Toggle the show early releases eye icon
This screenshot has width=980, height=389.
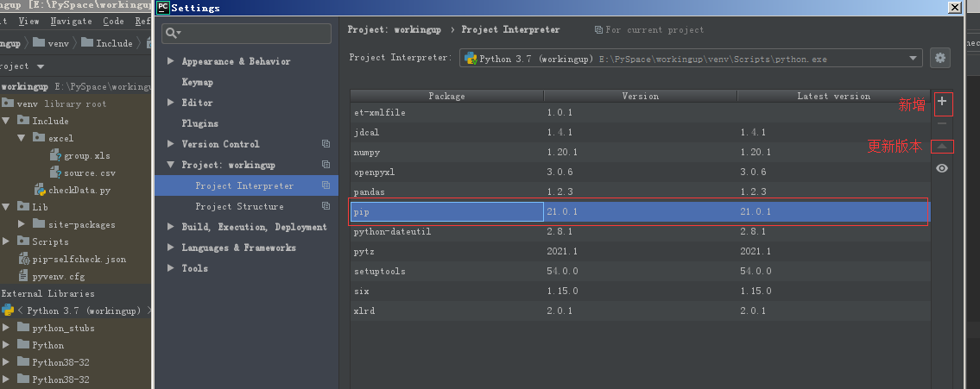(x=942, y=168)
